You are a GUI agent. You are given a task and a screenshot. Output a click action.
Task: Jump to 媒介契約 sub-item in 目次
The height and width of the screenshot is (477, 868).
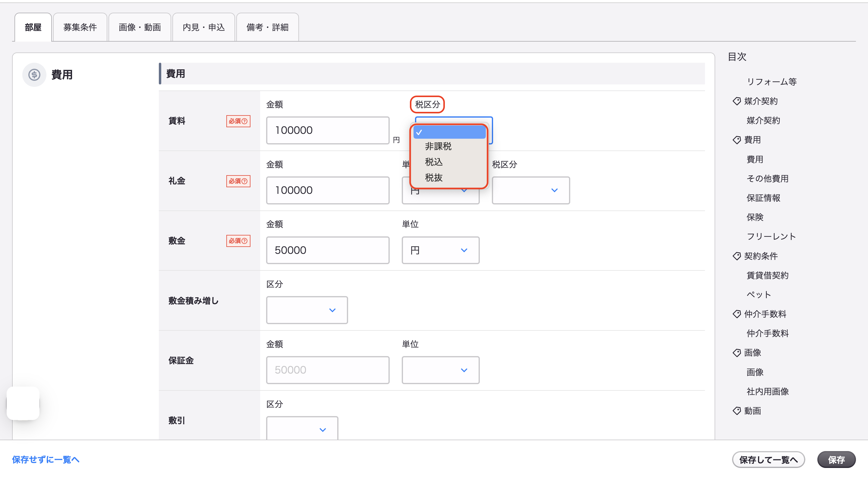pyautogui.click(x=763, y=121)
